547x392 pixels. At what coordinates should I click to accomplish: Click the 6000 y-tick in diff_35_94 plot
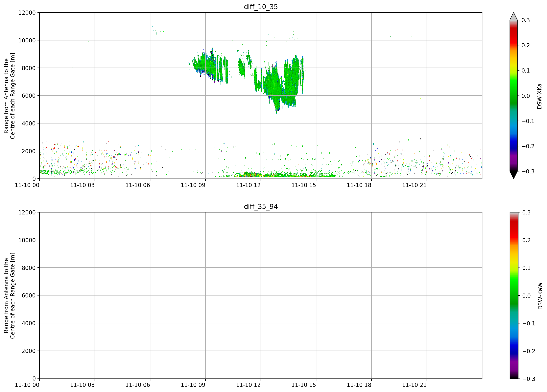(x=29, y=295)
